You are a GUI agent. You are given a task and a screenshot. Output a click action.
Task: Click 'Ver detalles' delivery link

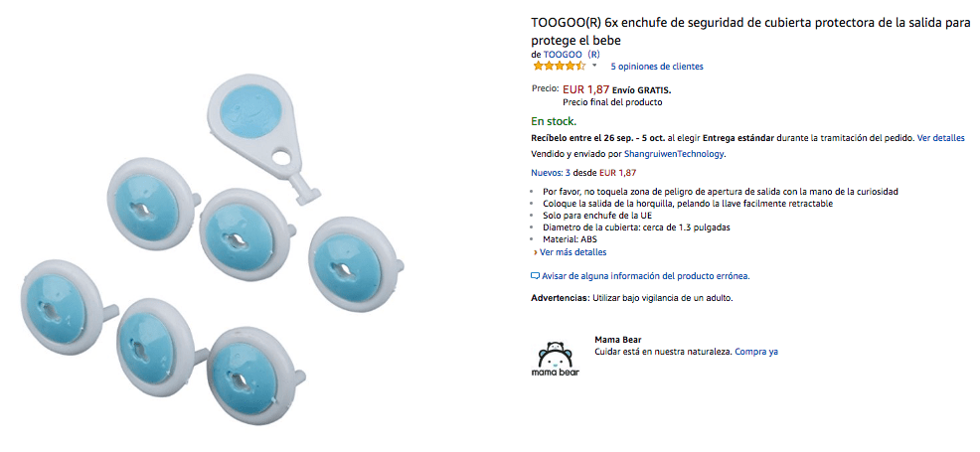[940, 138]
